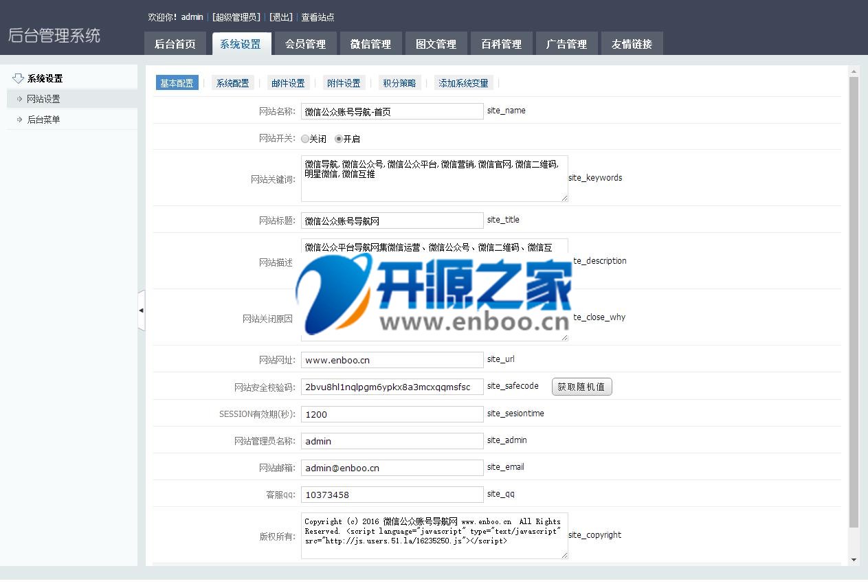Focus the 网站管理员名称 input field
The image size is (868, 588).
392,441
